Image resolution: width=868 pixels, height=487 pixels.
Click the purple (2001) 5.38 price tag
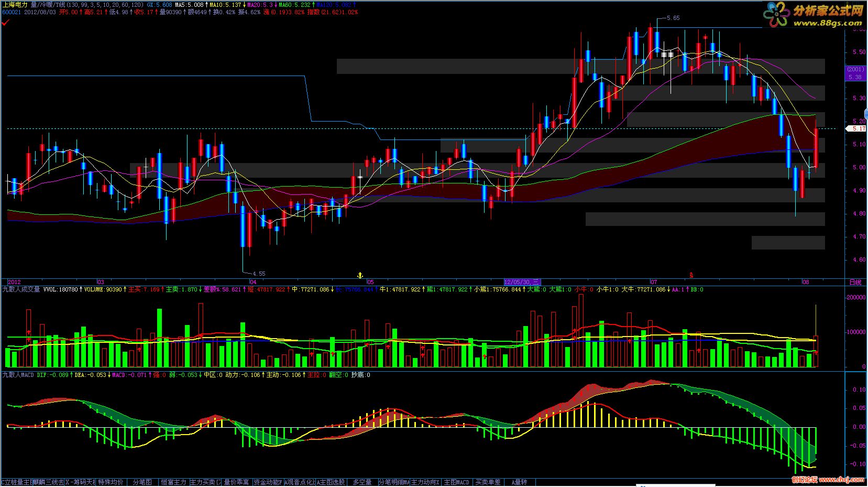pyautogui.click(x=855, y=73)
